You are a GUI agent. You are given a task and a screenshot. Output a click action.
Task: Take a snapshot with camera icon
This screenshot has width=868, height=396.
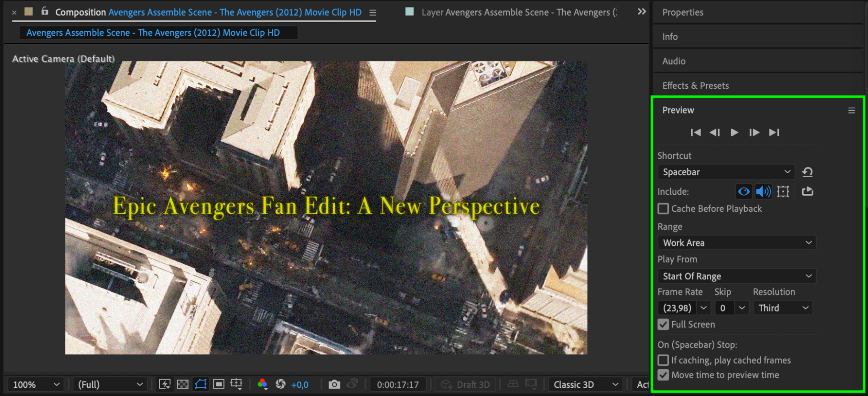click(x=334, y=384)
